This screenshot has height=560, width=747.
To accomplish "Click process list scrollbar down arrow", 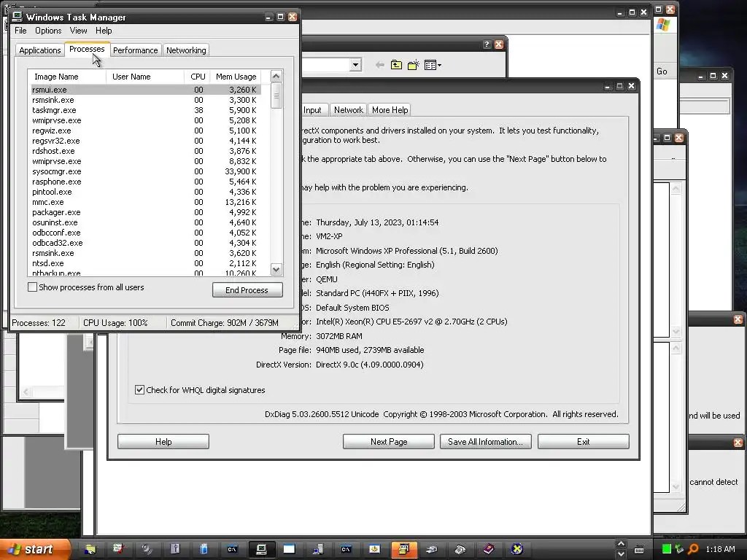I will [276, 270].
